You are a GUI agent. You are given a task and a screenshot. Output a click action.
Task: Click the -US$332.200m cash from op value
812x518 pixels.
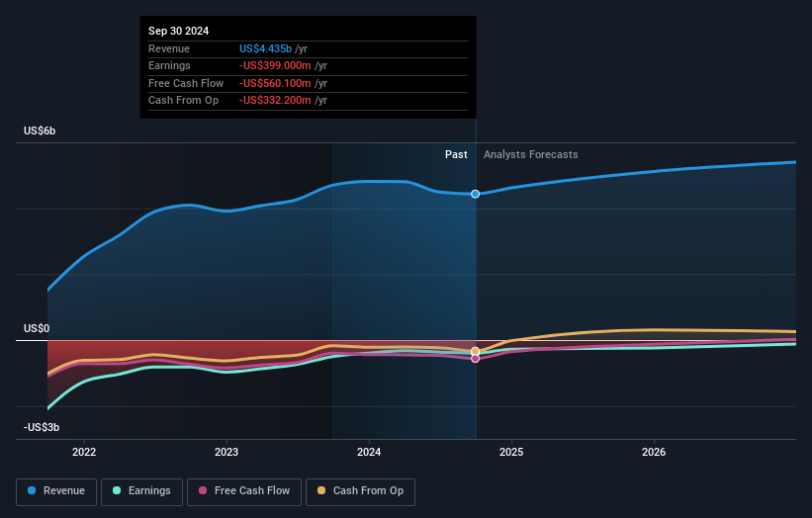pos(275,101)
